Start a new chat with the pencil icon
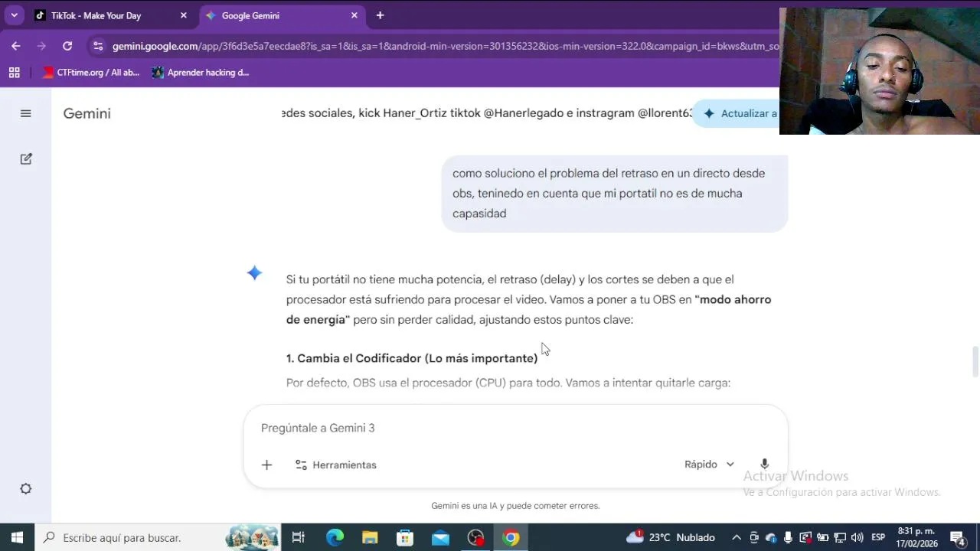 [26, 159]
